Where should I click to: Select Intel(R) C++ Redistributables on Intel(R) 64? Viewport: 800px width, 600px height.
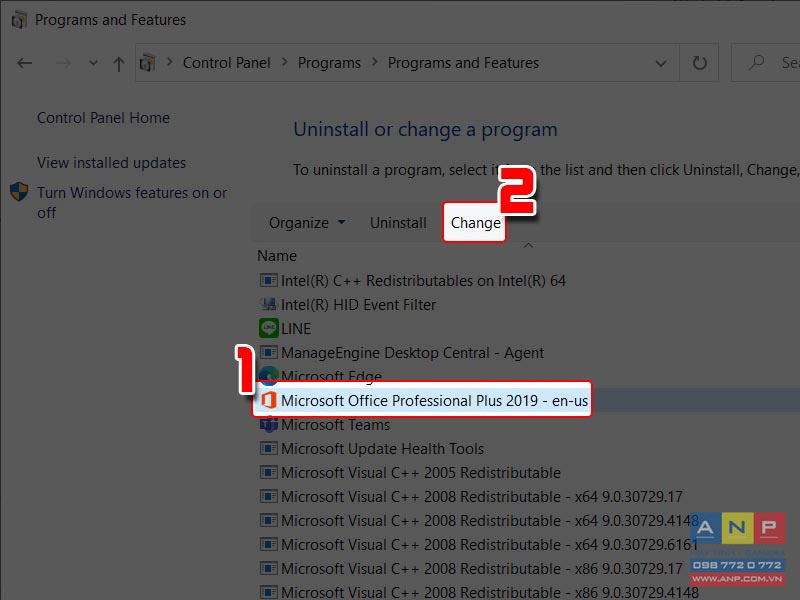(x=423, y=281)
